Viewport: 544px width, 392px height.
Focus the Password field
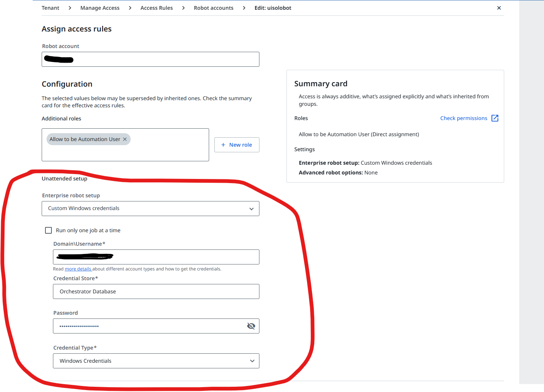(156, 326)
